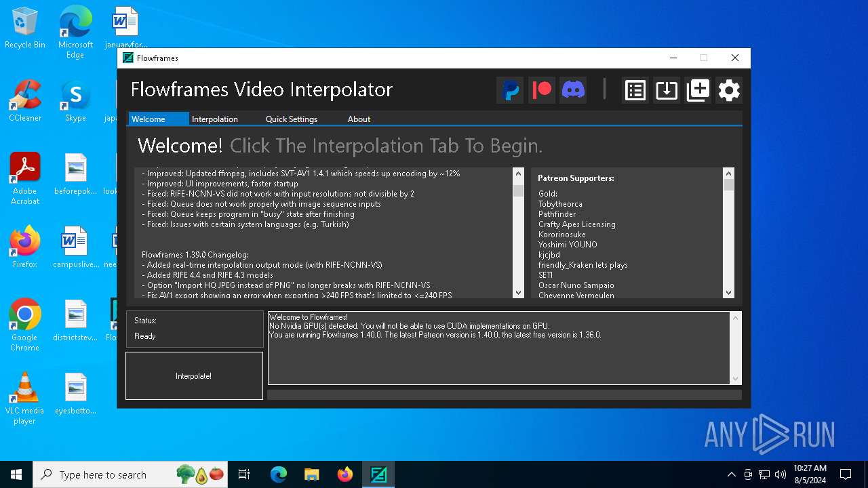Click the Interpolate! button

point(194,375)
